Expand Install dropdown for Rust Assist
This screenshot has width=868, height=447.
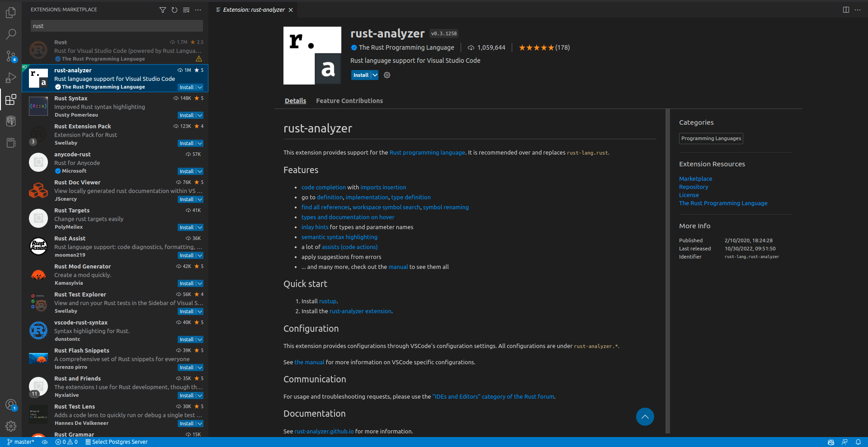point(200,255)
